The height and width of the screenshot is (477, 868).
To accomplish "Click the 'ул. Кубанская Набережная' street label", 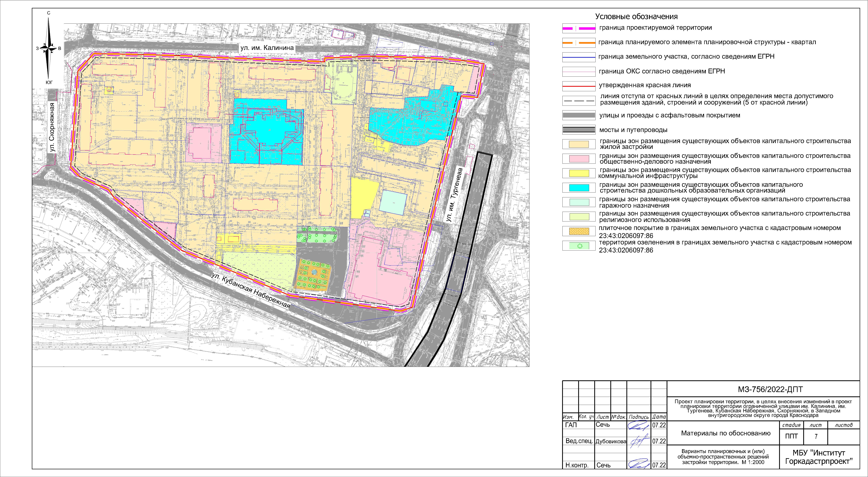I will tap(251, 291).
